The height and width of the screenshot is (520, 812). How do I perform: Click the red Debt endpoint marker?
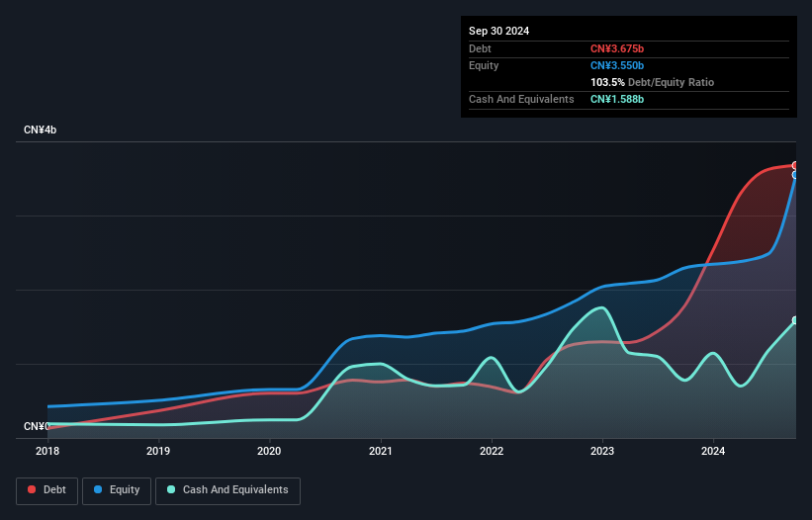click(795, 165)
